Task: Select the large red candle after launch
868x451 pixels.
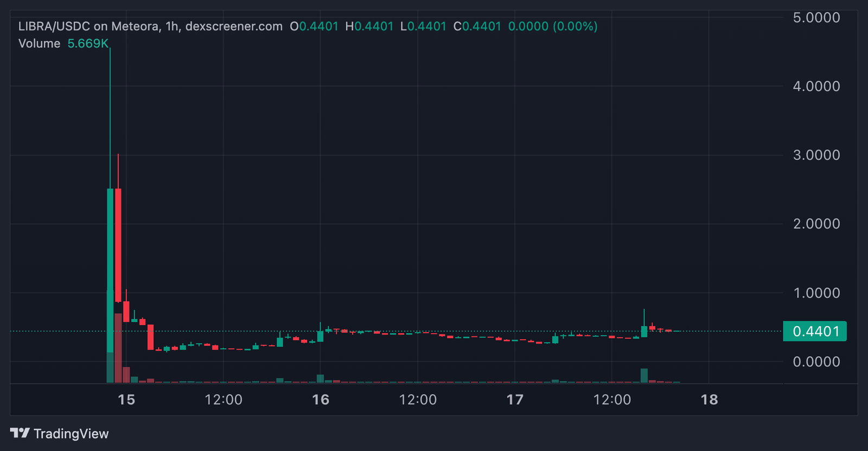Action: coord(118,244)
